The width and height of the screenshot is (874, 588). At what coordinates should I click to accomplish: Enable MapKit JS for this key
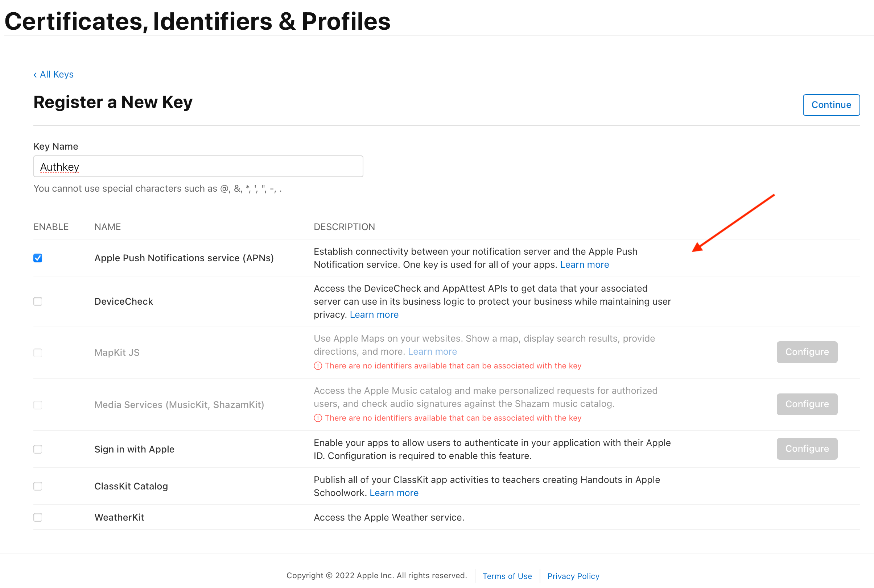coord(37,353)
